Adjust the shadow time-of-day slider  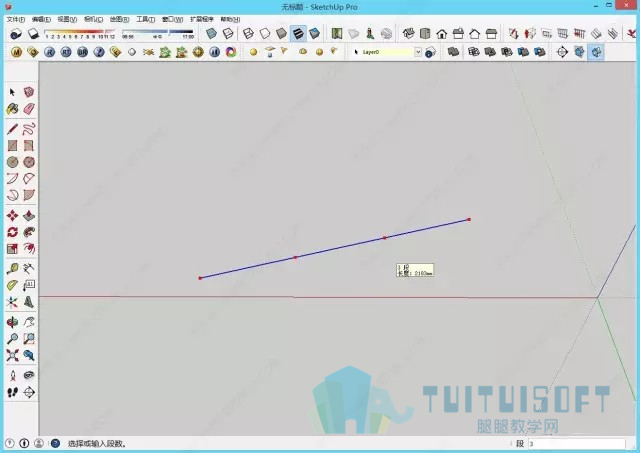coord(158,33)
